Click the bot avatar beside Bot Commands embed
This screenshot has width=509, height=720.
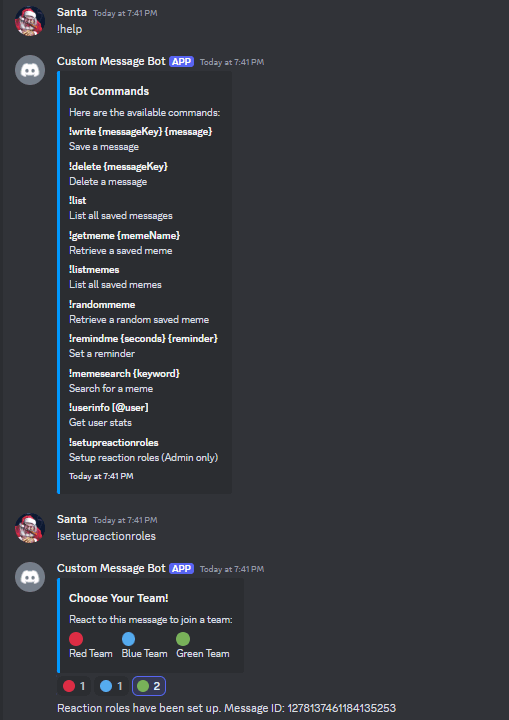point(30,70)
